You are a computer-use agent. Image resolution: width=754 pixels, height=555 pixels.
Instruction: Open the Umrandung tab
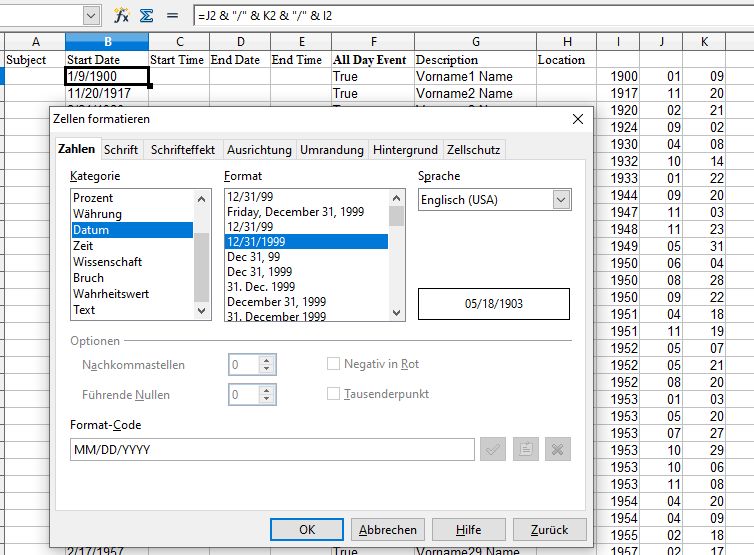pyautogui.click(x=333, y=149)
